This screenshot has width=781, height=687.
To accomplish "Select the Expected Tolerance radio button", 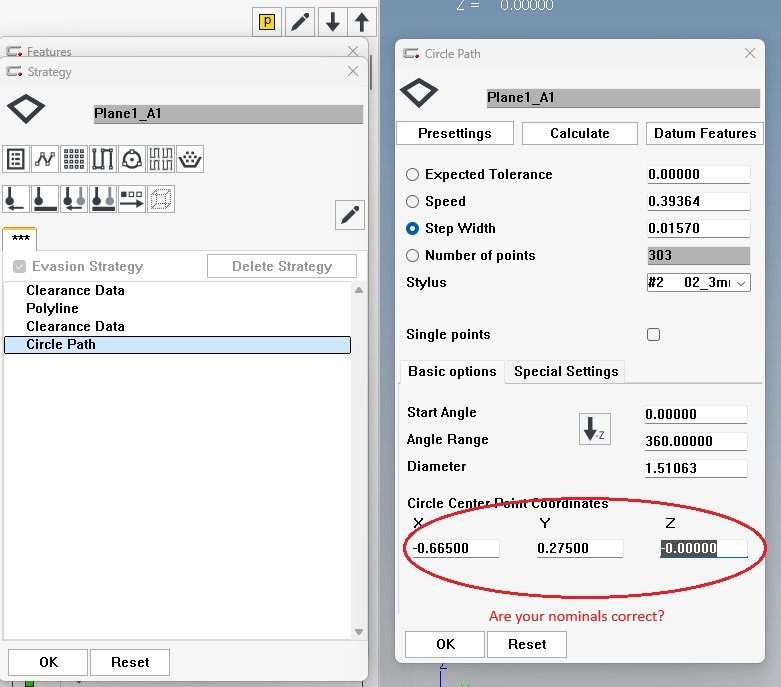I will 413,174.
